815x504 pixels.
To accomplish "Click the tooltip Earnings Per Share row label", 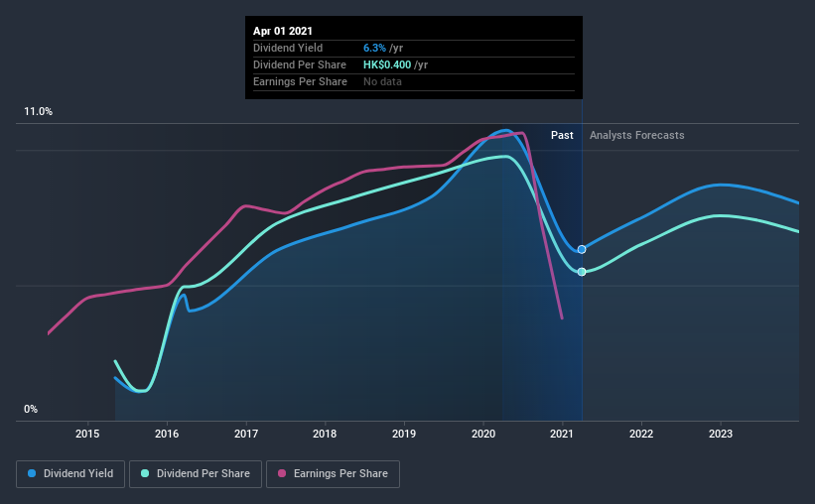I will pyautogui.click(x=300, y=81).
